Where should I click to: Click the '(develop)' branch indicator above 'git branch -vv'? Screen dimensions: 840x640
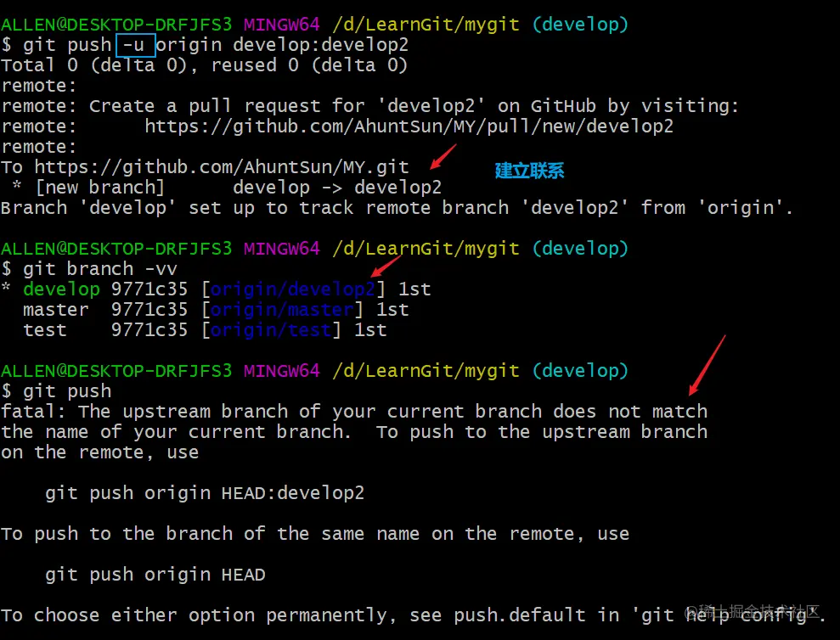[x=580, y=249]
